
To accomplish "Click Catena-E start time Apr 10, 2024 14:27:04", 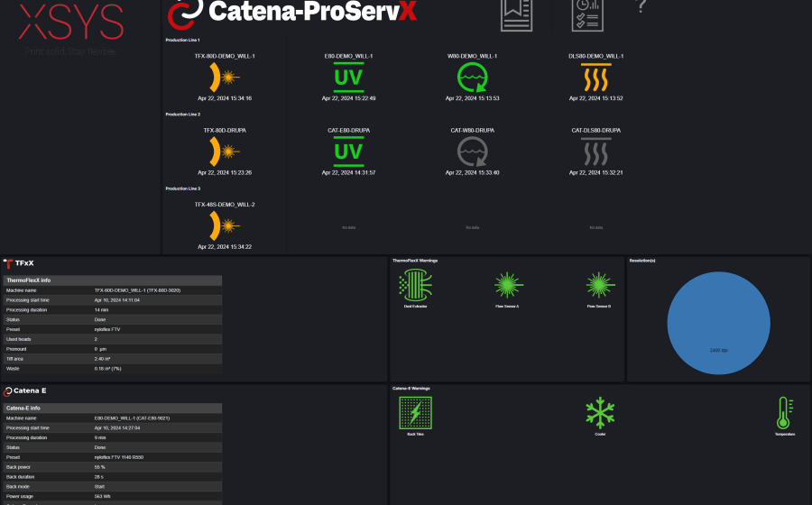I will click(117, 428).
